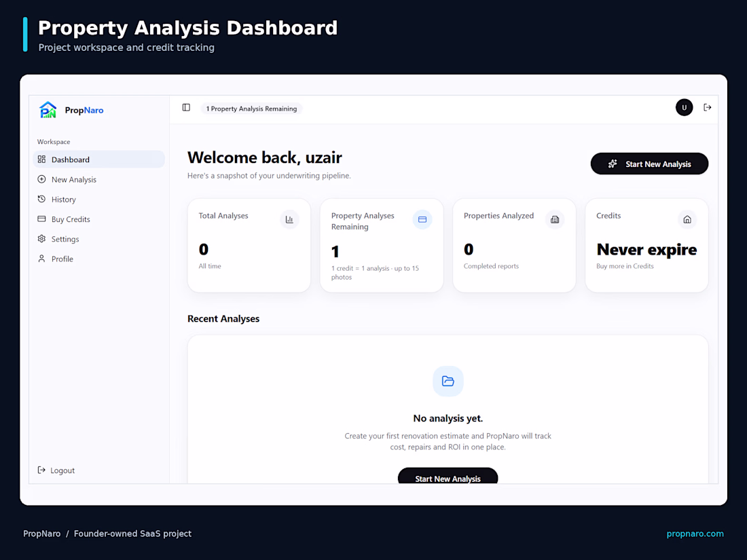Open History from the sidebar
This screenshot has height=560, width=747.
(98, 199)
